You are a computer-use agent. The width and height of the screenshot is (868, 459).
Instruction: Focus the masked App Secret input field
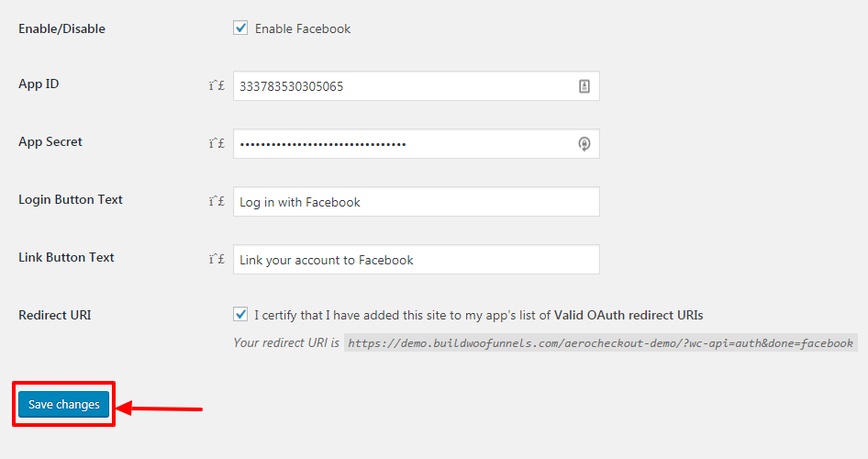click(417, 144)
